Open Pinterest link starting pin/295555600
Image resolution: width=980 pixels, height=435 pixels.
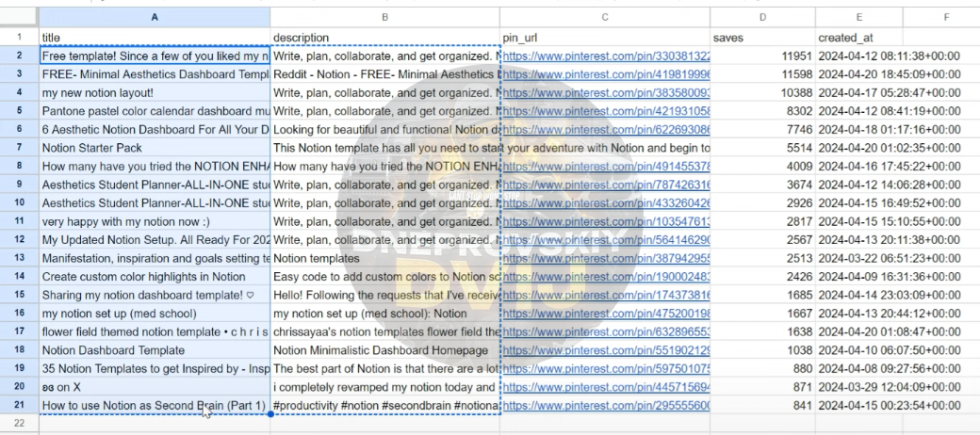pyautogui.click(x=606, y=406)
